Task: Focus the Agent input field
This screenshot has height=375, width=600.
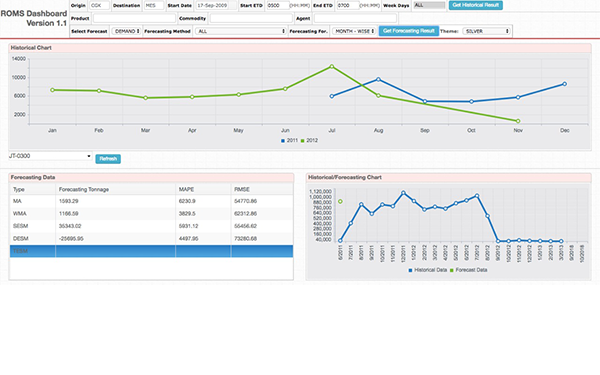Action: [x=355, y=18]
